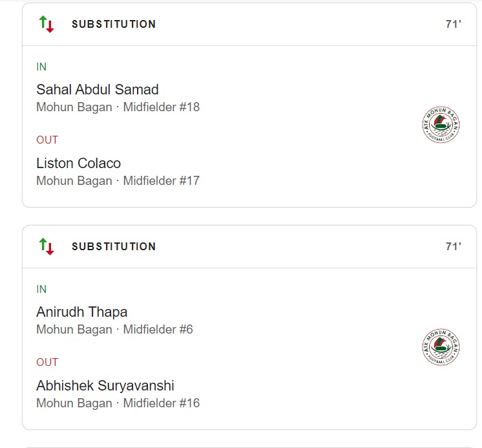
Task: Click the IN label above Sahal Abdul Samad
Action: (41, 67)
